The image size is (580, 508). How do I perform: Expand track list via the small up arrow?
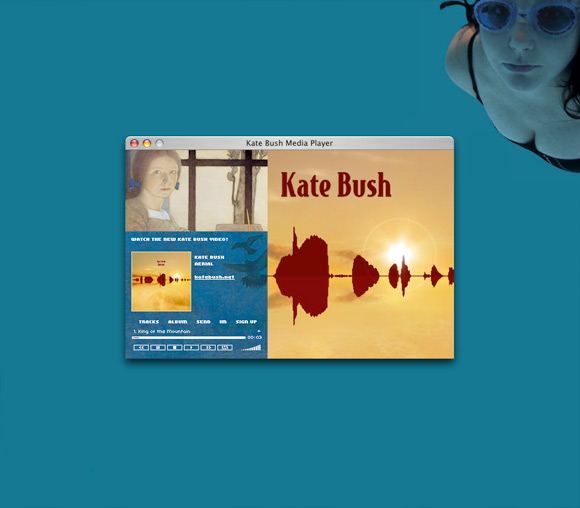(259, 331)
